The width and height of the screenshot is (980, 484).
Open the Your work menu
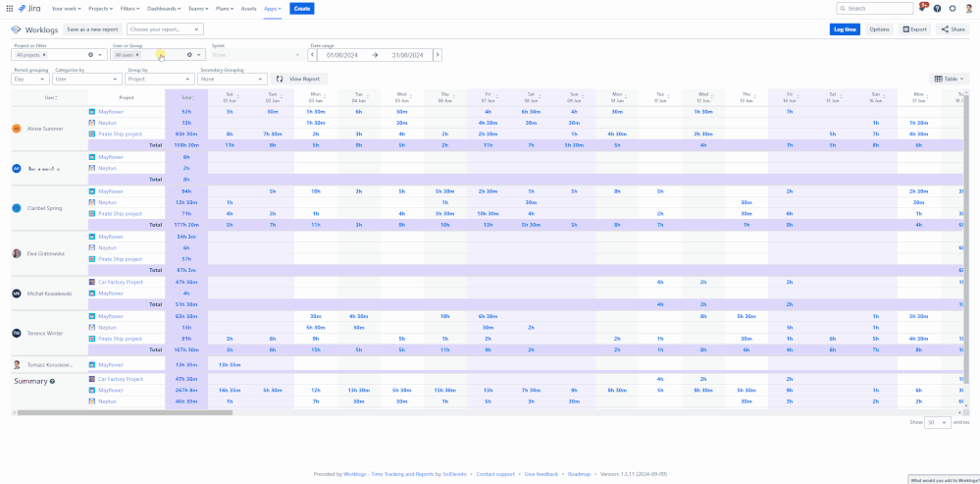click(67, 9)
